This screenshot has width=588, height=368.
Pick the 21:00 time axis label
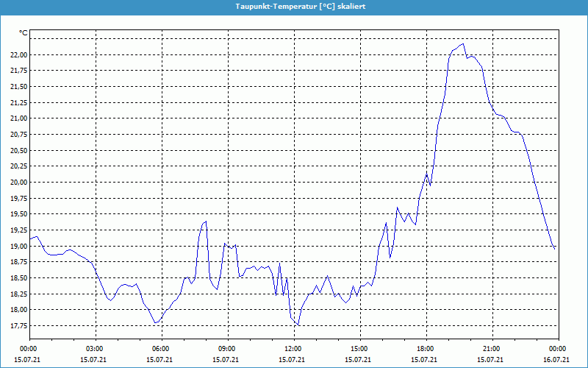coord(491,349)
